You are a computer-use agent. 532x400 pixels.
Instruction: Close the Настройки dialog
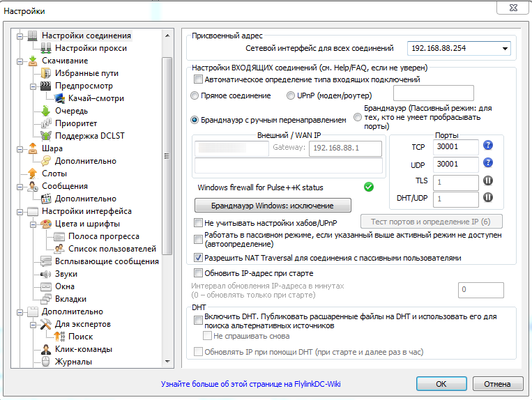tap(513, 8)
